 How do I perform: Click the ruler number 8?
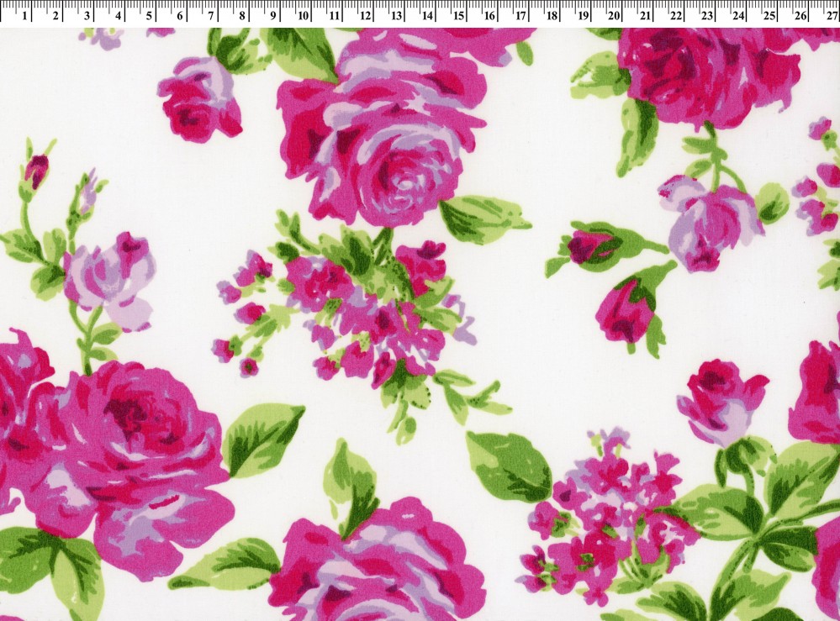(x=242, y=15)
